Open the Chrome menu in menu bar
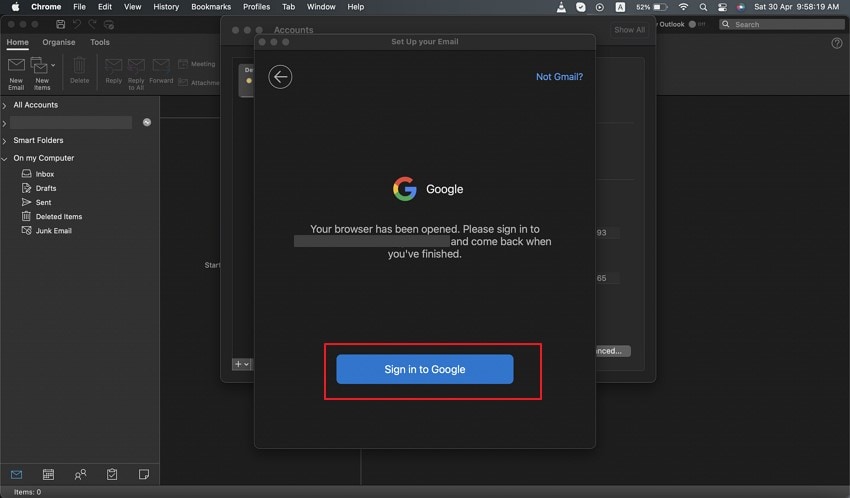This screenshot has width=850, height=498. (x=46, y=7)
